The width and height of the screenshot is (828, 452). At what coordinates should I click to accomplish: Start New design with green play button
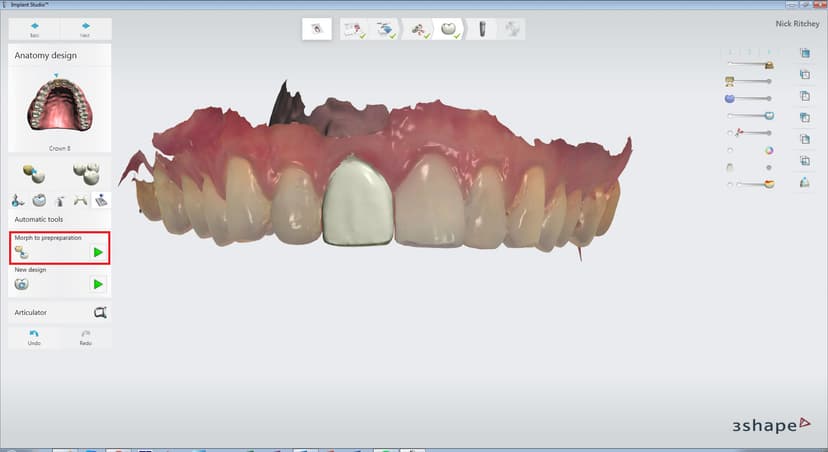point(97,284)
